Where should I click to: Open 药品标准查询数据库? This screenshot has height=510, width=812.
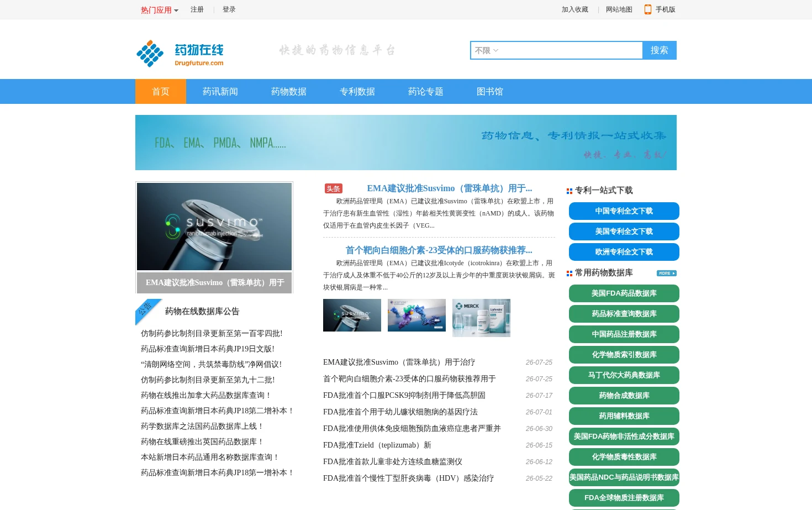tap(624, 314)
